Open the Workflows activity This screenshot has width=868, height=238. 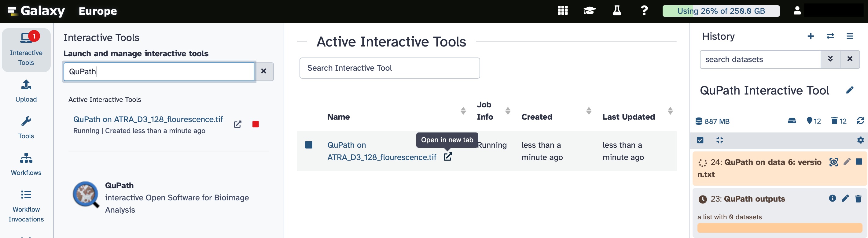[x=26, y=165]
